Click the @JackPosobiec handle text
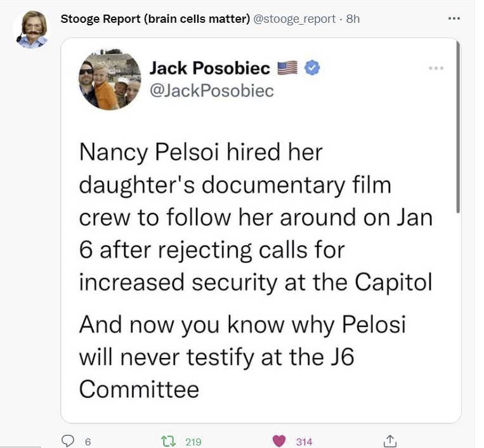This screenshot has width=484, height=448. [211, 91]
